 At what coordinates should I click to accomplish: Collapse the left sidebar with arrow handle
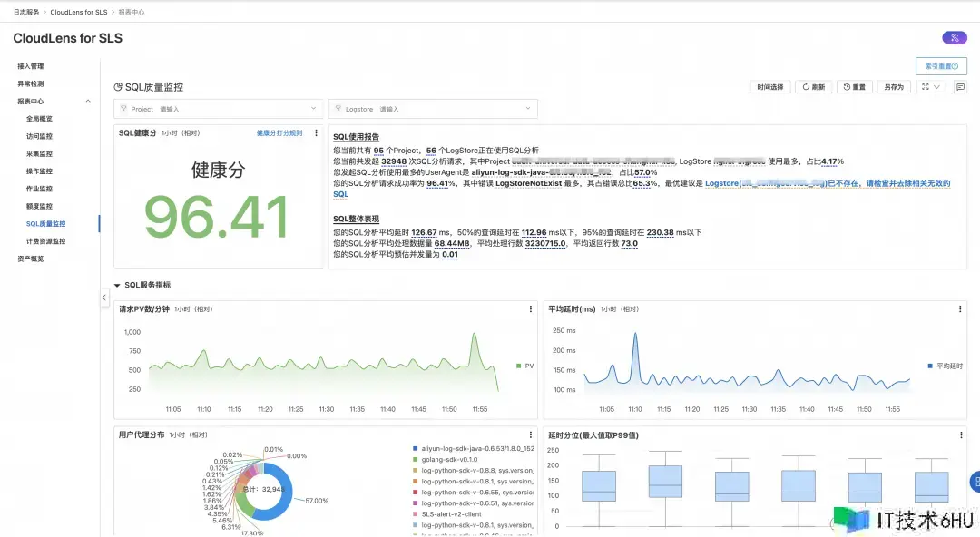103,298
